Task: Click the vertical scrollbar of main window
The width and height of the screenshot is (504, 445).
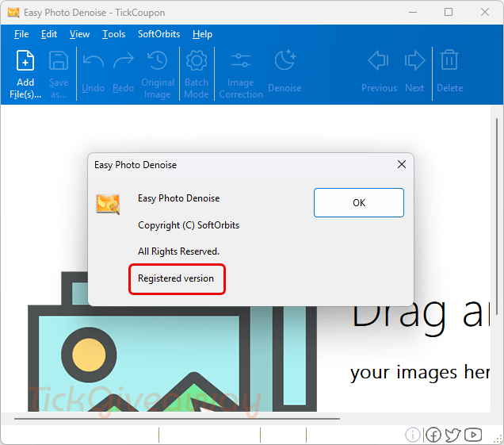Action: [497, 217]
